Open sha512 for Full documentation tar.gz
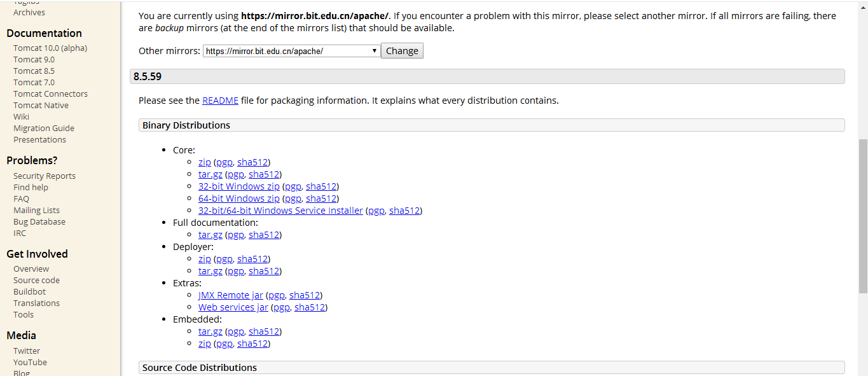 tap(263, 235)
